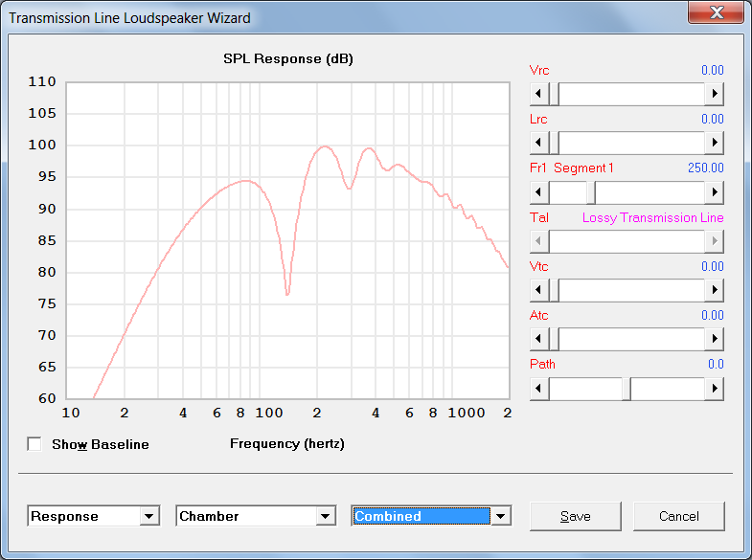The width and height of the screenshot is (752, 560).
Task: Click the Vtc value 0.00
Action: (712, 267)
